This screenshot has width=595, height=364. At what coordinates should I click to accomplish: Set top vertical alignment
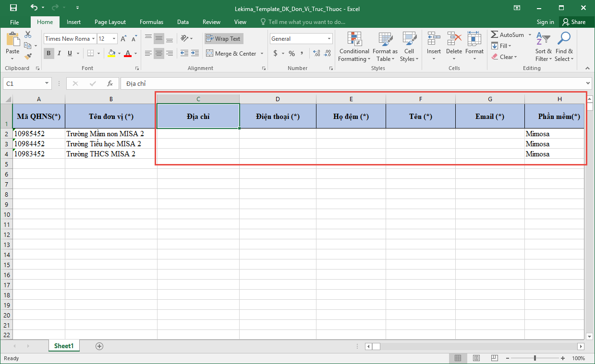[148, 38]
